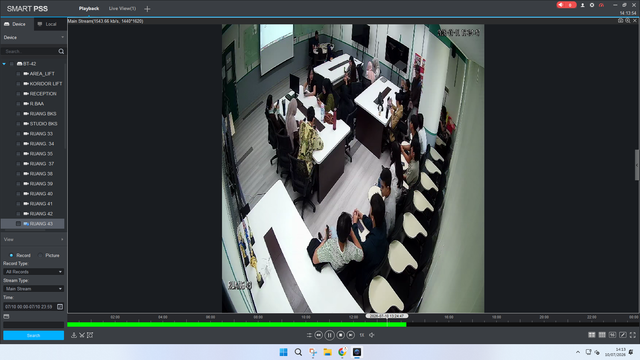
Task: Open the smart search region icon
Action: (x=90, y=335)
